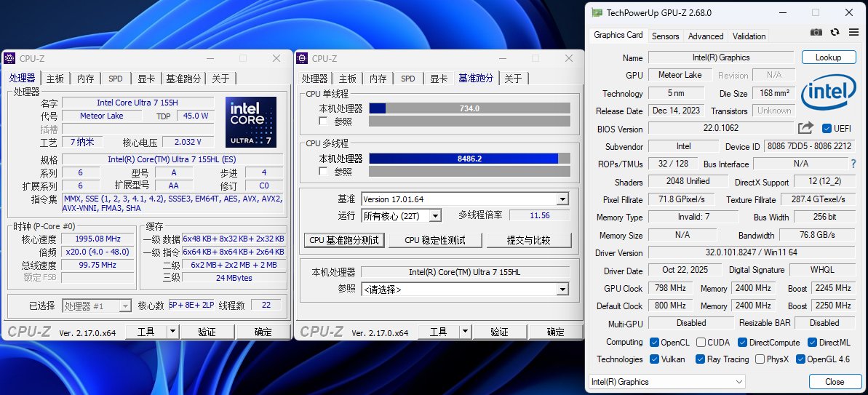Click the multi-thread 8486.2 score bar

[469, 159]
